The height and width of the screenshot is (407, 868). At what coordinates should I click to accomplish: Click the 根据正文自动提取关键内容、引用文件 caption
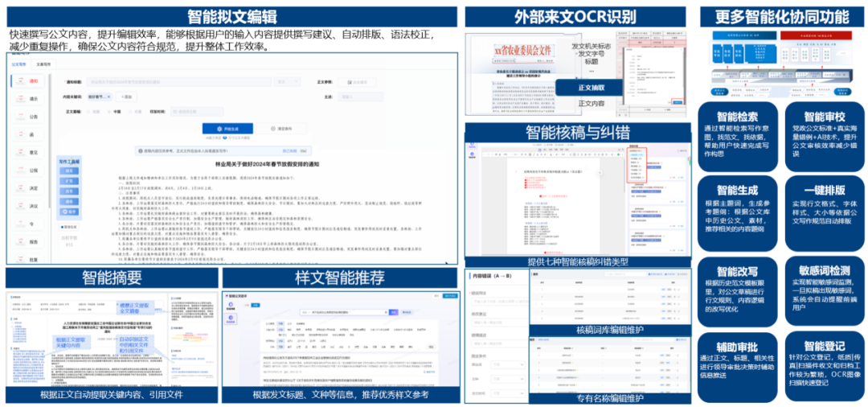click(112, 395)
